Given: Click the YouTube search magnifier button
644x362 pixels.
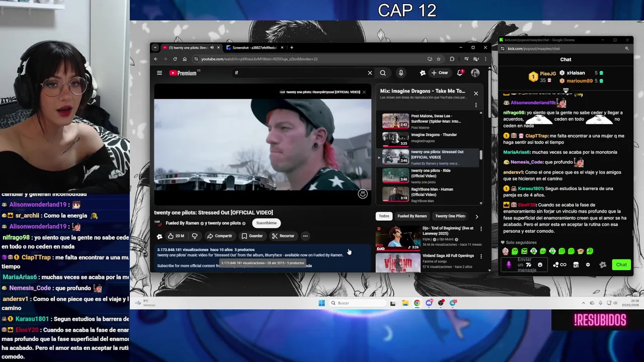Looking at the screenshot, I should click(x=383, y=73).
